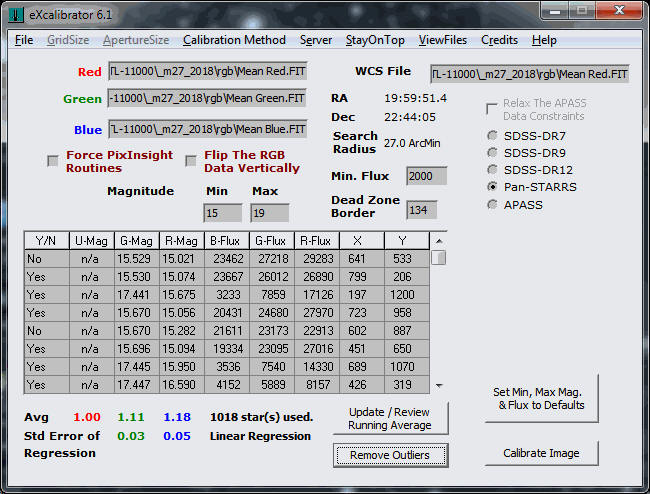The width and height of the screenshot is (650, 494).
Task: Open the Help menu
Action: pos(544,40)
